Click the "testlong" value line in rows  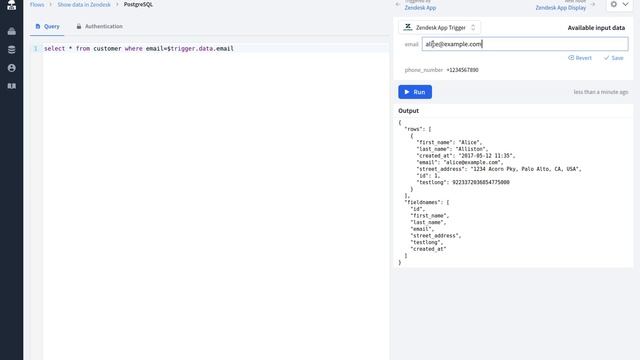pos(463,182)
